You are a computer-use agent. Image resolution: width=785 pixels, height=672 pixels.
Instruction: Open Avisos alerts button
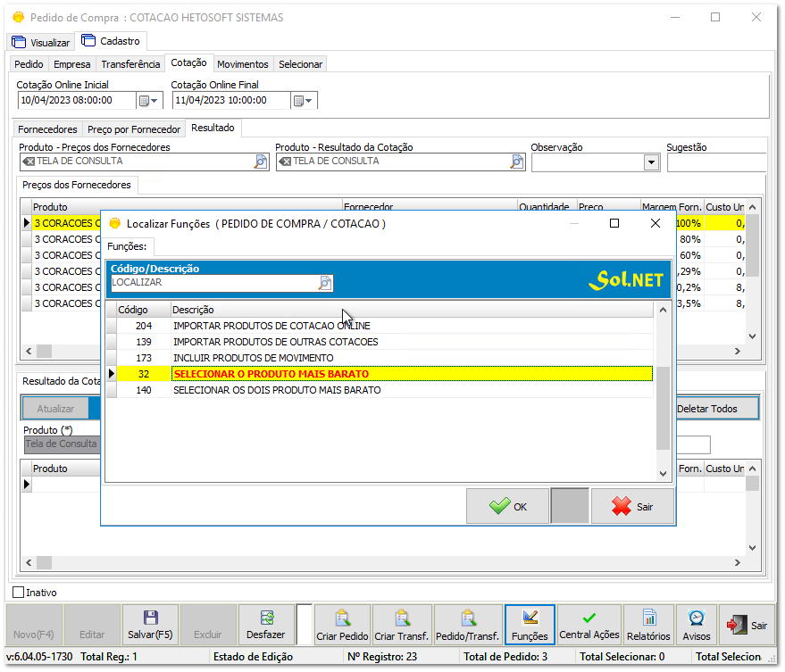pyautogui.click(x=697, y=625)
